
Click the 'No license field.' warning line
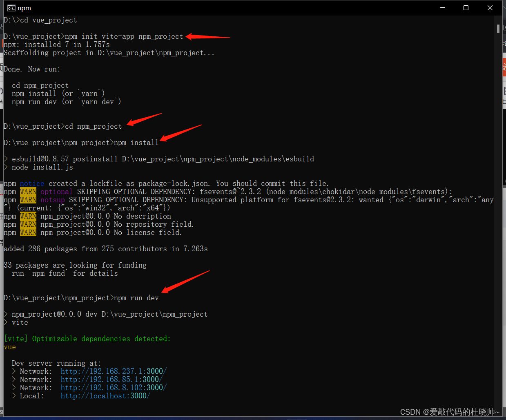click(93, 232)
